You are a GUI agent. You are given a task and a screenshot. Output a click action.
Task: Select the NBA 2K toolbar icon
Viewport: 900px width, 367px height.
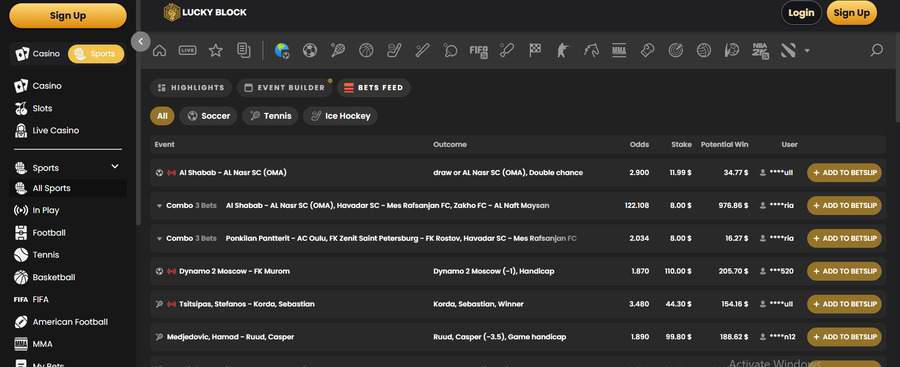click(760, 51)
